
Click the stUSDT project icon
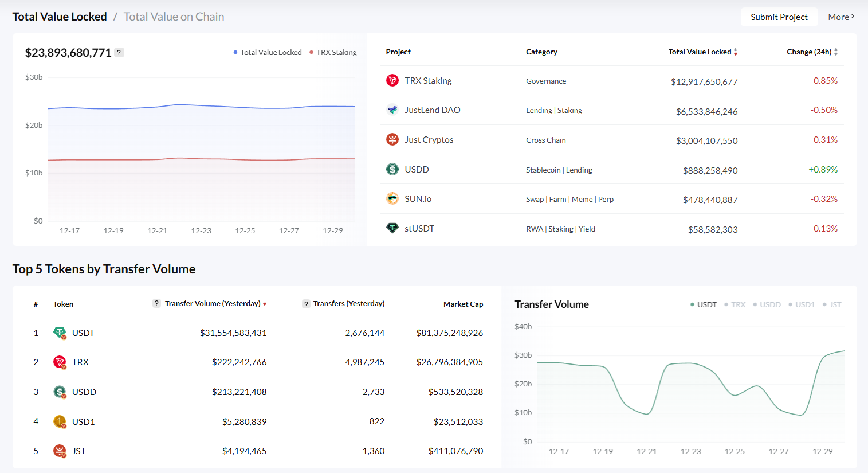392,228
